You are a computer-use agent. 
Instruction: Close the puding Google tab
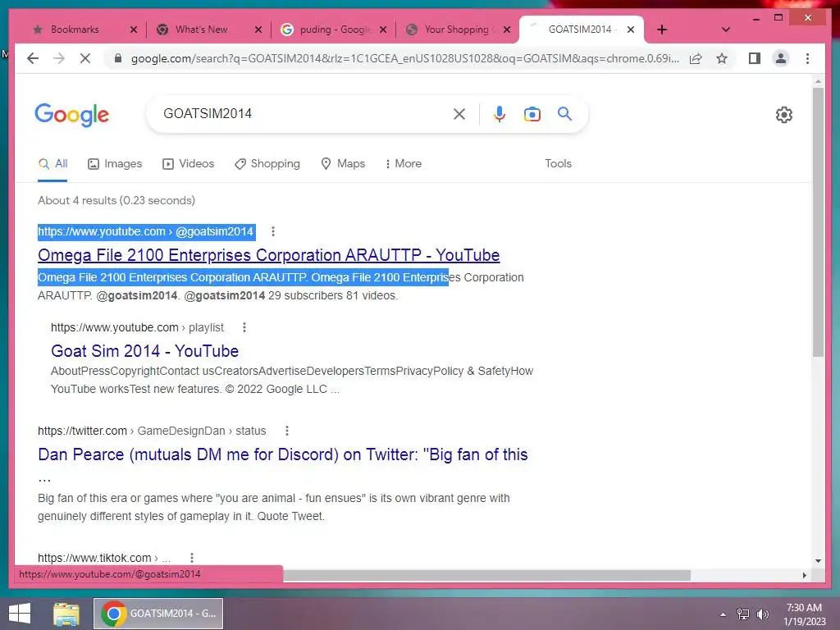coord(383,30)
